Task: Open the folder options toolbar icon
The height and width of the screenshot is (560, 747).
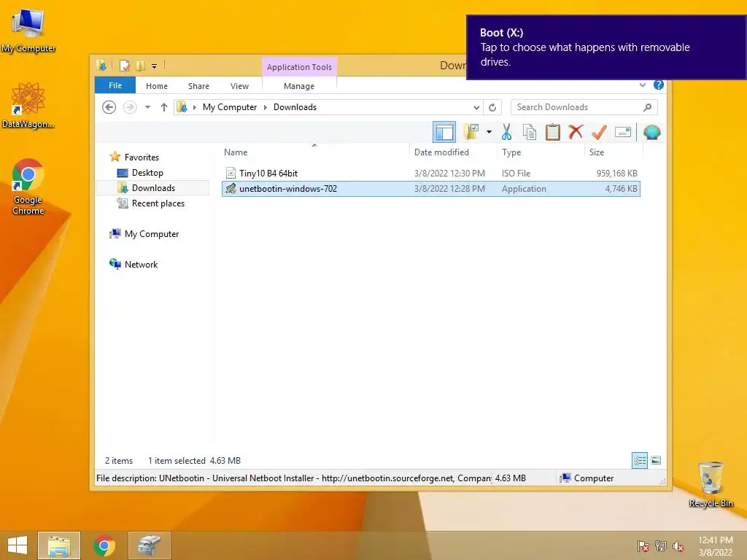Action: tap(471, 132)
